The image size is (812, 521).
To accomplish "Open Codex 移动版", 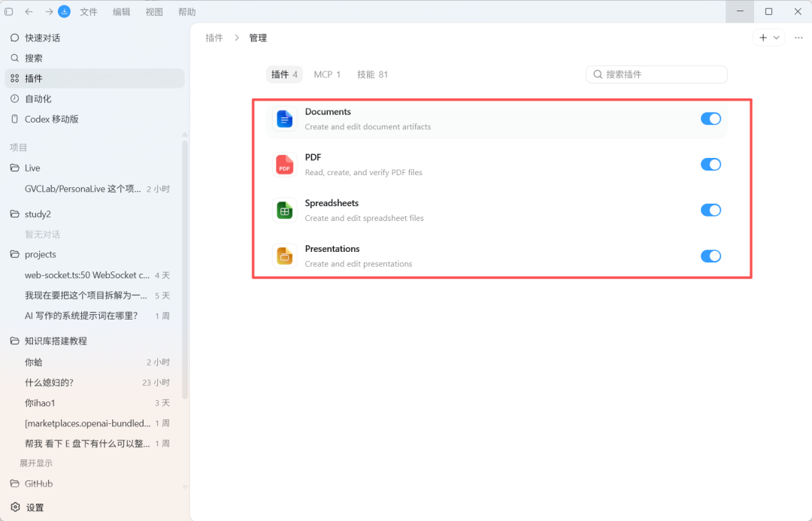I will click(x=95, y=119).
